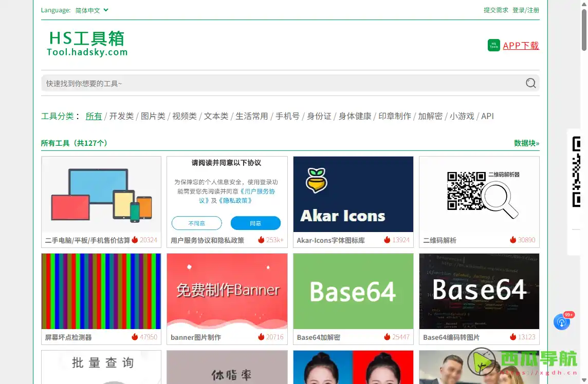588x384 pixels.
Task: Open the dark Base64编码转图片 thumbnail
Action: (479, 292)
